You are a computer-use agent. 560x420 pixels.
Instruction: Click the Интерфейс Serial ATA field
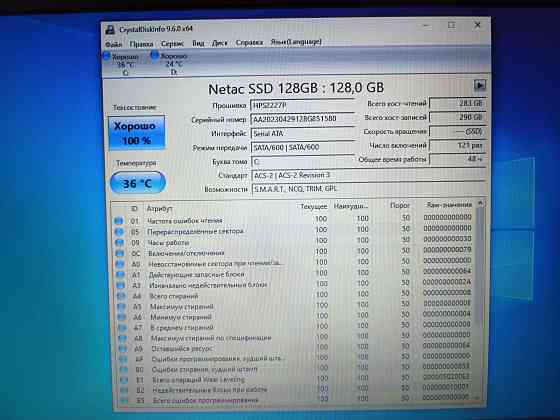[x=303, y=133]
